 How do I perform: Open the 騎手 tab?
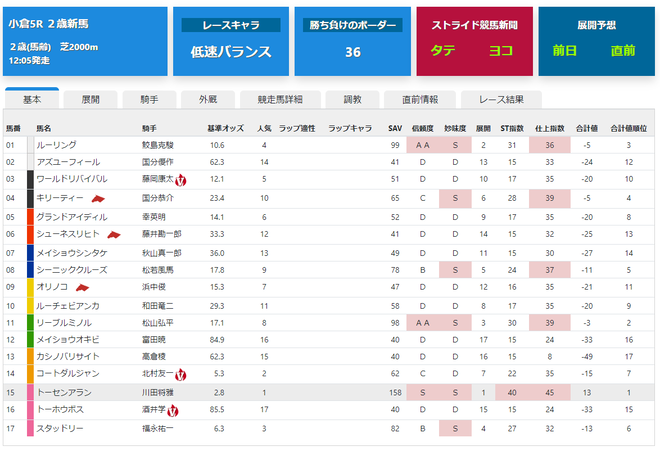[149, 100]
